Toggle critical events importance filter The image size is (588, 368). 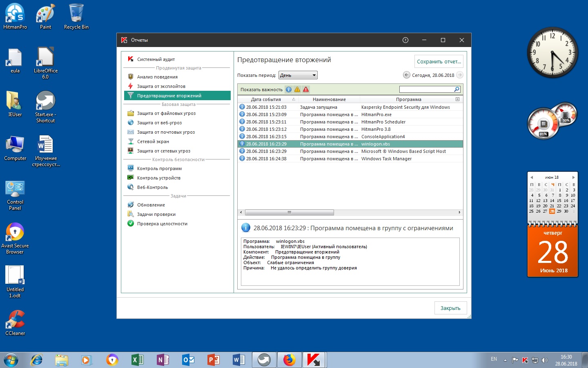pyautogui.click(x=306, y=90)
